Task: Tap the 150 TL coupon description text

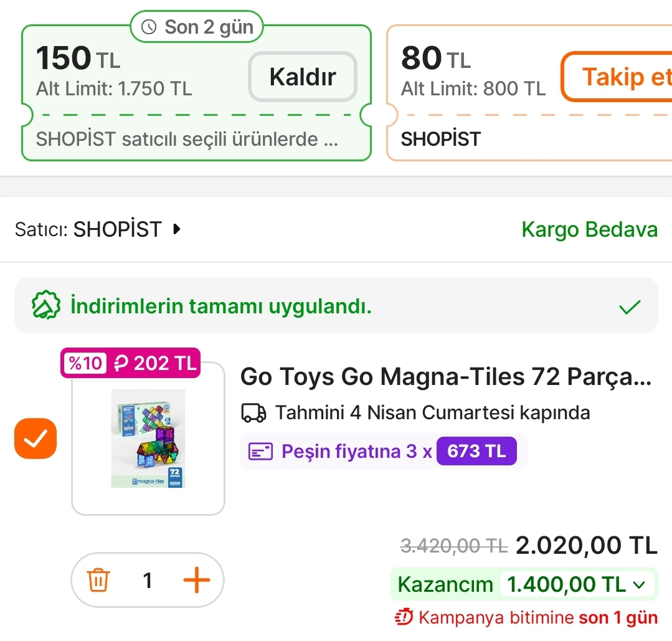Action: [187, 139]
